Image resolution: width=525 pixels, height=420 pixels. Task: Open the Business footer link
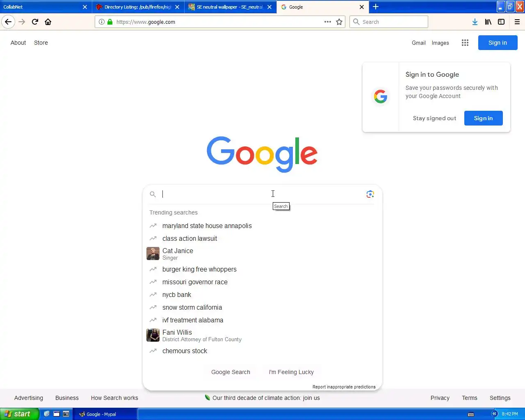click(x=67, y=398)
